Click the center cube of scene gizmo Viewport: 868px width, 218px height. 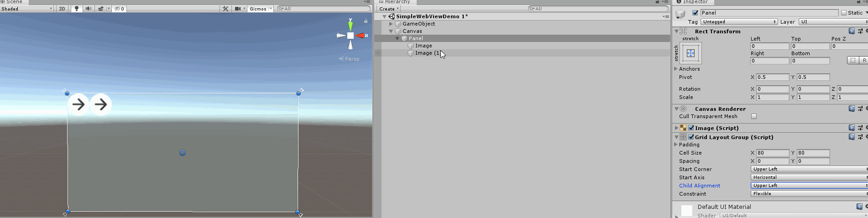pyautogui.click(x=350, y=36)
